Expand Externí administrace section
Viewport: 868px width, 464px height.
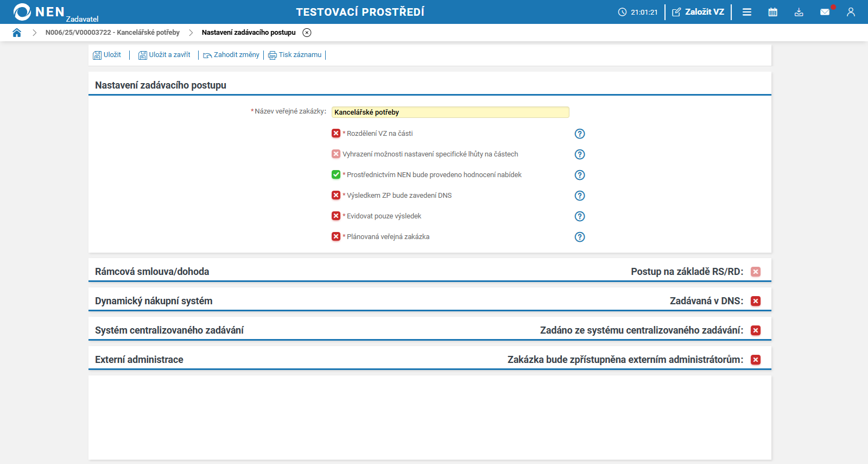[139, 360]
